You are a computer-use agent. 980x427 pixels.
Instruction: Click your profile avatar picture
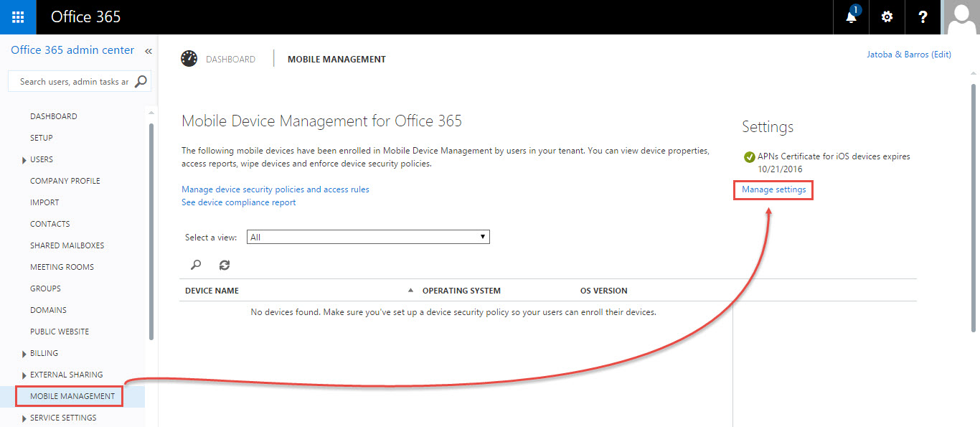coord(961,17)
